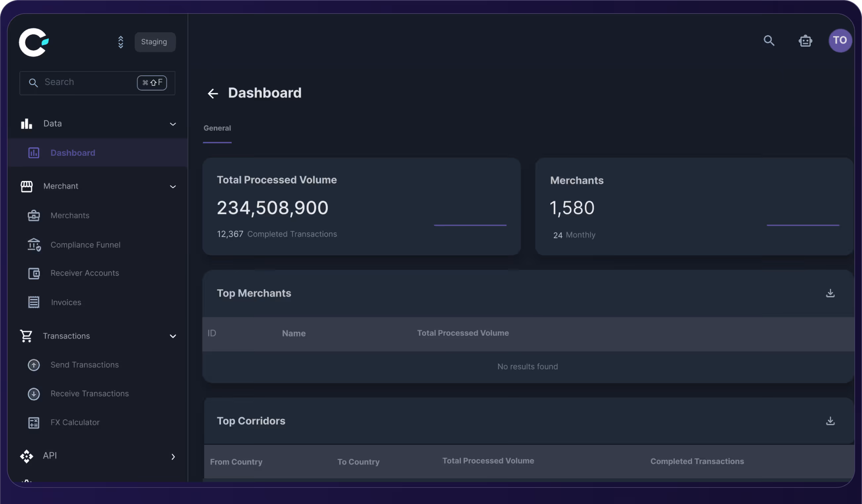Click the 1,580 merchants value
Viewport: 862px width, 504px height.
click(x=572, y=208)
